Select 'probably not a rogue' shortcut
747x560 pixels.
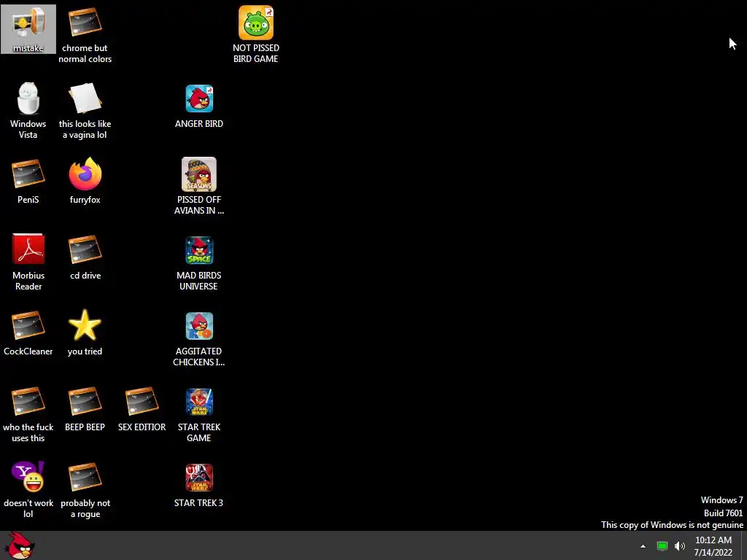pyautogui.click(x=85, y=489)
